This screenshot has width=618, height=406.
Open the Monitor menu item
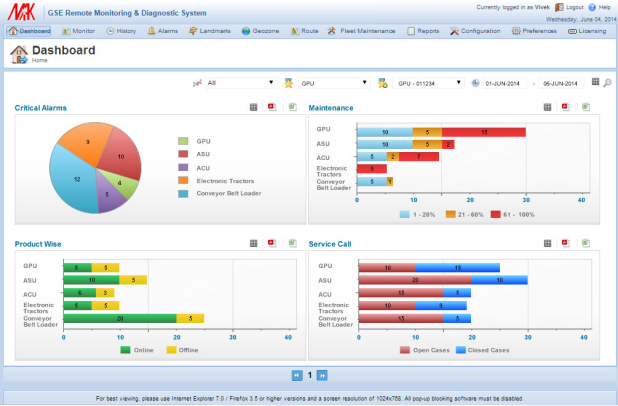pos(79,31)
